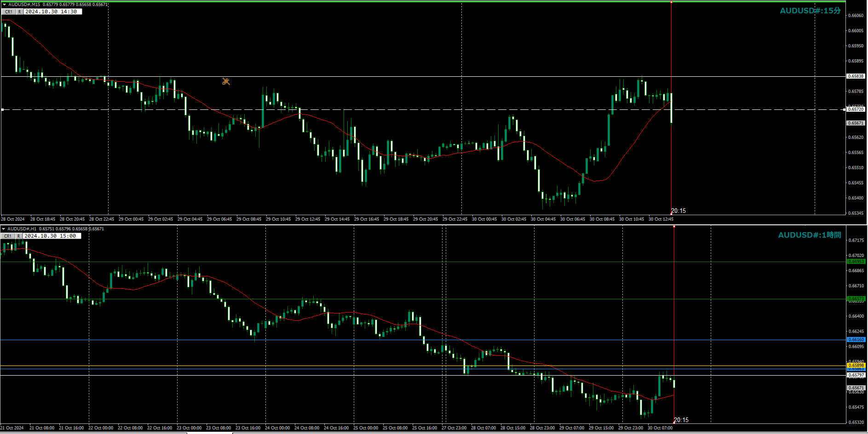This screenshot has height=434, width=868.
Task: Open the AUDUSD#,M15 chart dropdown triangle
Action: pyautogui.click(x=4, y=5)
